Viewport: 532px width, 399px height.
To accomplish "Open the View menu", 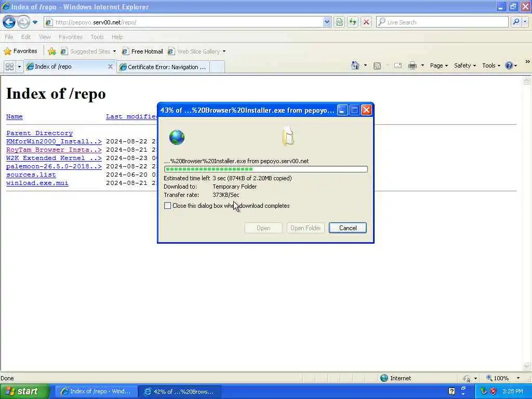I will pyautogui.click(x=45, y=37).
